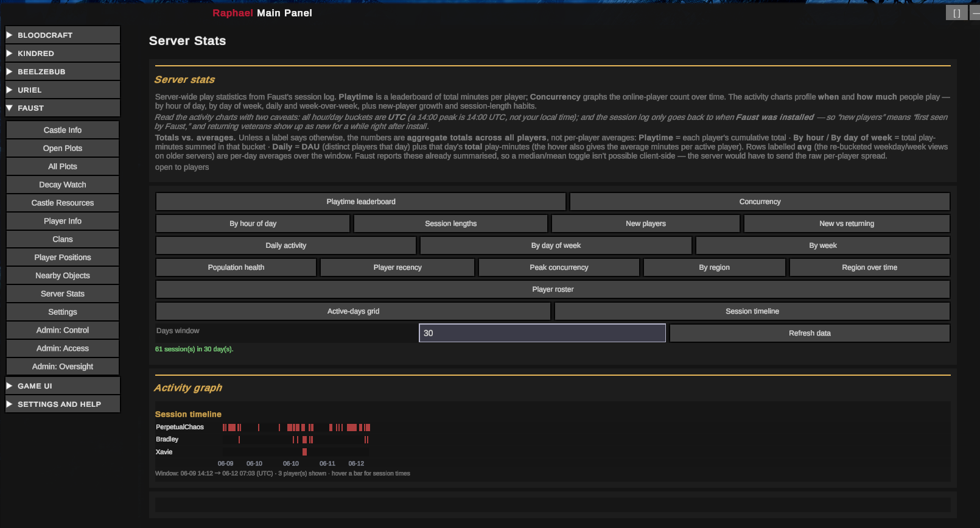
Task: Show Daily activity chart
Action: coord(286,245)
